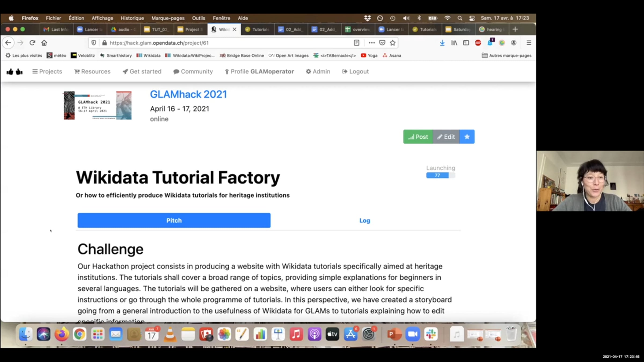Toggle Firefox sidebar view icon
This screenshot has width=644, height=362.
tap(466, 43)
